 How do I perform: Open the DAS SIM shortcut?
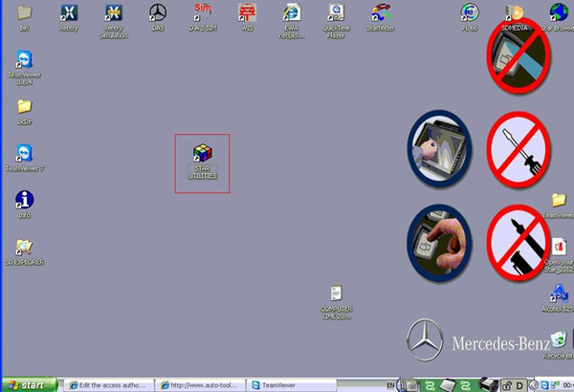[x=203, y=13]
